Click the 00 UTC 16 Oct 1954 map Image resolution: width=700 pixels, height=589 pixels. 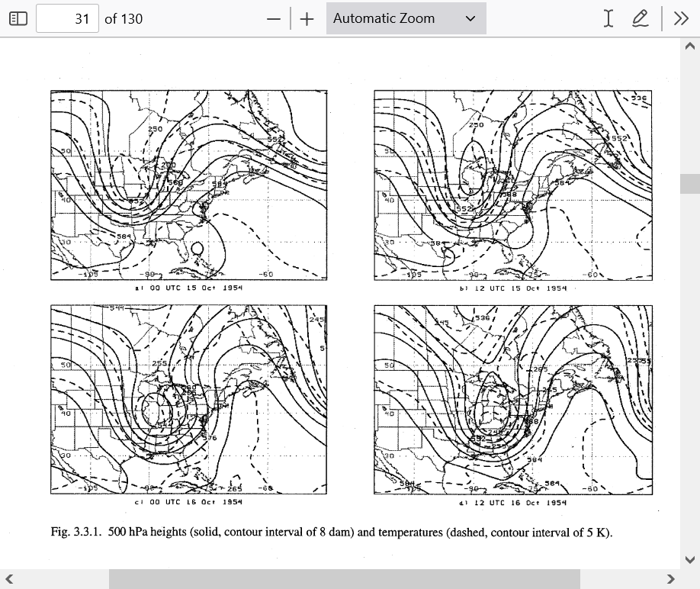(x=189, y=399)
